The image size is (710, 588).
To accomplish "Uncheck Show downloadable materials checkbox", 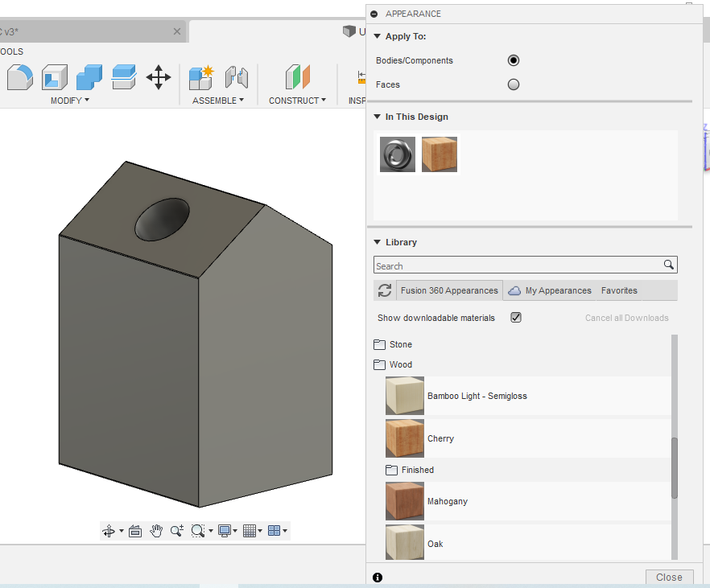I will 516,318.
